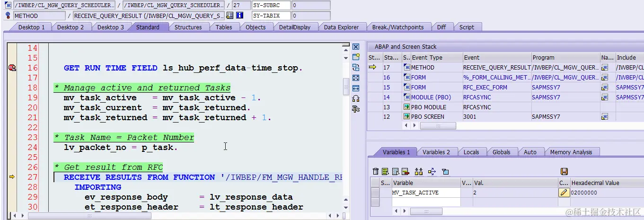The width and height of the screenshot is (644, 220).
Task: Click the info icon next to RECEIVE_QUERY_RESULT field
Action: pyautogui.click(x=239, y=16)
